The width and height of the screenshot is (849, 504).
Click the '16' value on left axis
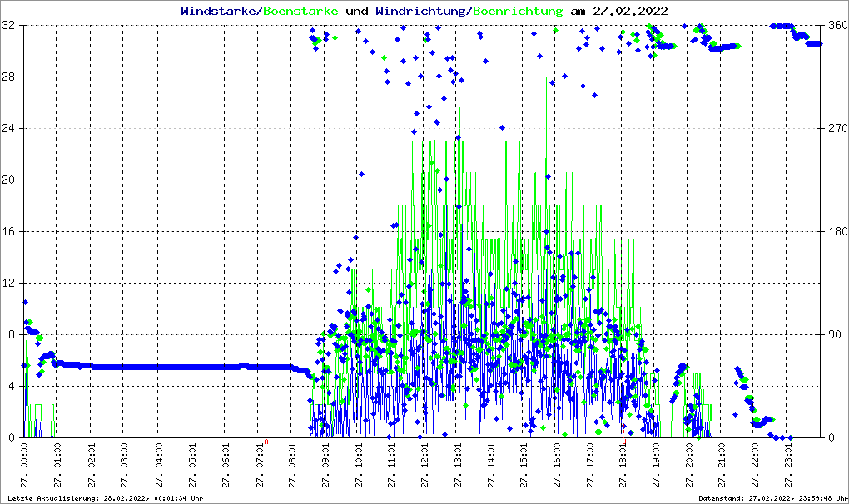(x=9, y=231)
